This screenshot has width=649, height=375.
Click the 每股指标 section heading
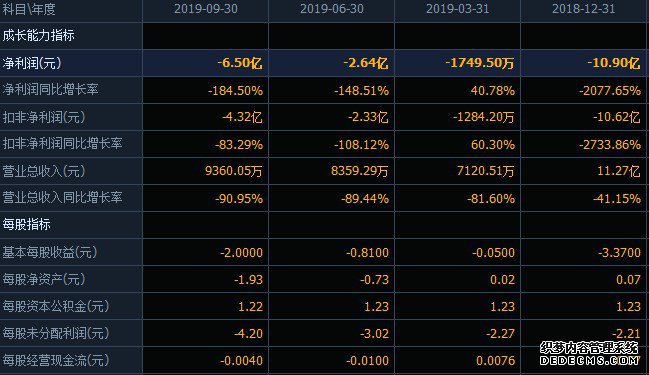click(x=26, y=224)
